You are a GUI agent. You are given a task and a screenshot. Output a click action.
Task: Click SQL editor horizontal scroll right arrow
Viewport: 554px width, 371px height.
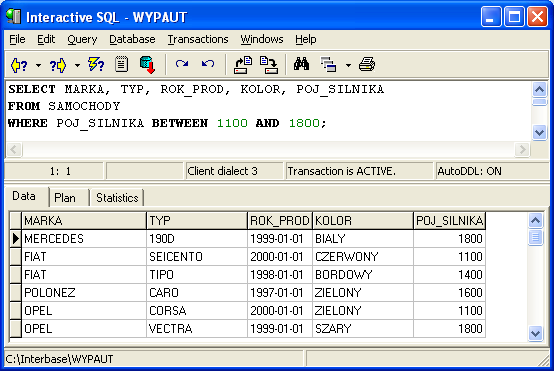tap(522, 149)
